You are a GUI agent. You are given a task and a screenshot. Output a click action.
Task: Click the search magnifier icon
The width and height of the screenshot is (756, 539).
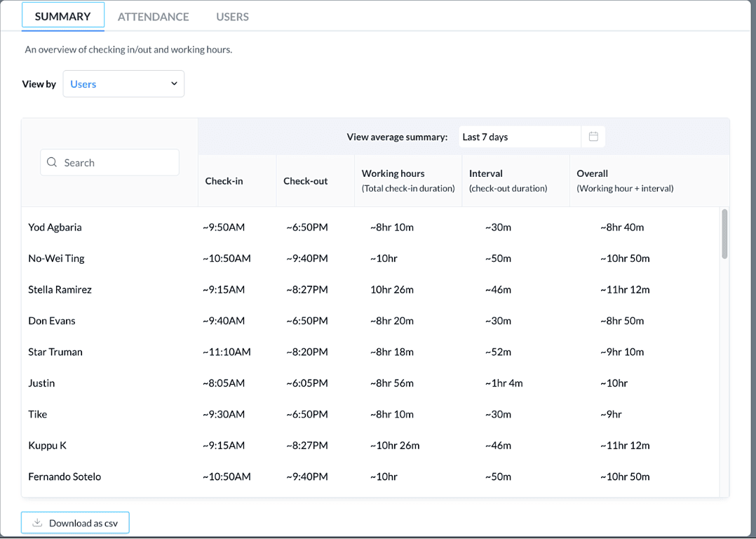tap(52, 163)
